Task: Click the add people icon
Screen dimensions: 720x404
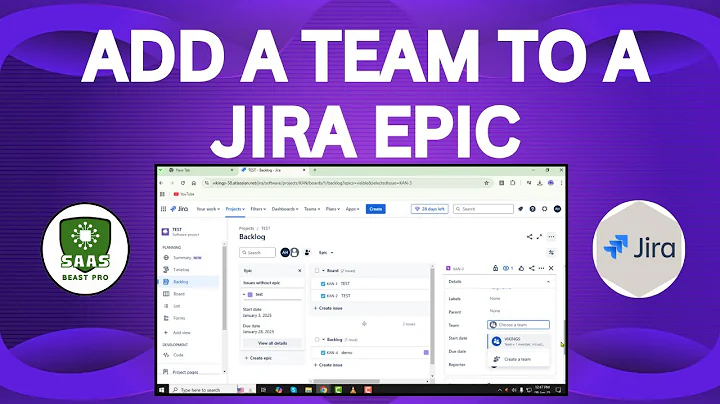Action: 308,252
